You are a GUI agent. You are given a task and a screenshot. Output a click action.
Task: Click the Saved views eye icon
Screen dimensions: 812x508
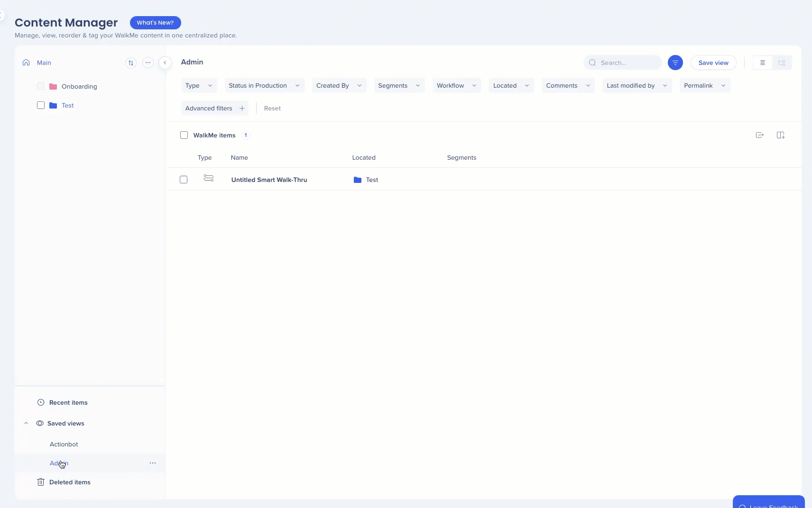click(40, 423)
